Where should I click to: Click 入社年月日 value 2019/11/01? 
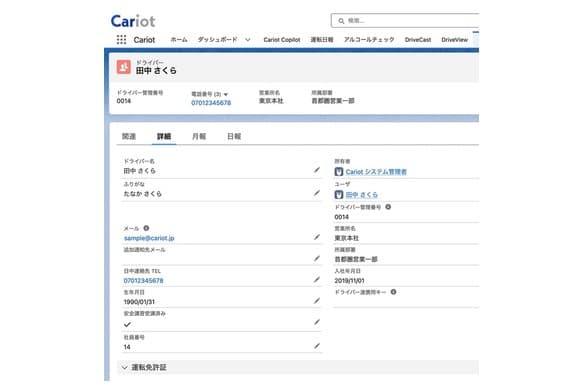(x=349, y=281)
